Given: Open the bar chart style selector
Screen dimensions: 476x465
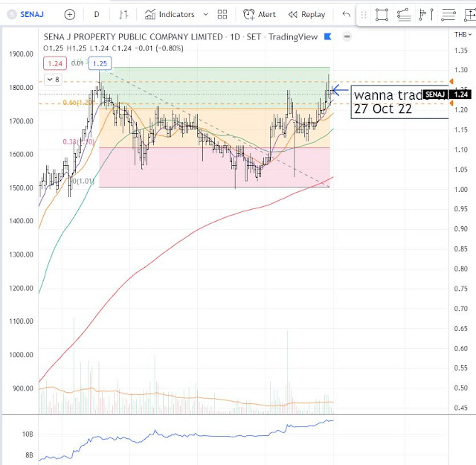Looking at the screenshot, I should point(123,14).
